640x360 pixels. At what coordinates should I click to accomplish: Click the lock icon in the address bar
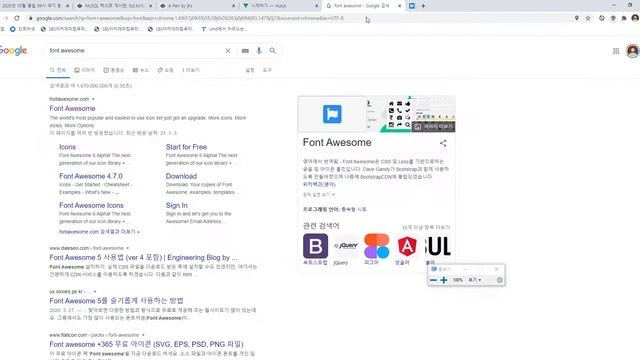30,18
